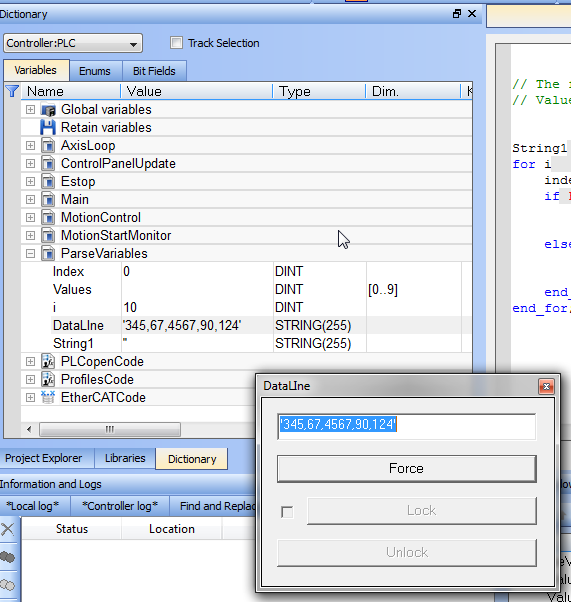The width and height of the screenshot is (571, 602).
Task: Click the Force button
Action: pos(406,468)
